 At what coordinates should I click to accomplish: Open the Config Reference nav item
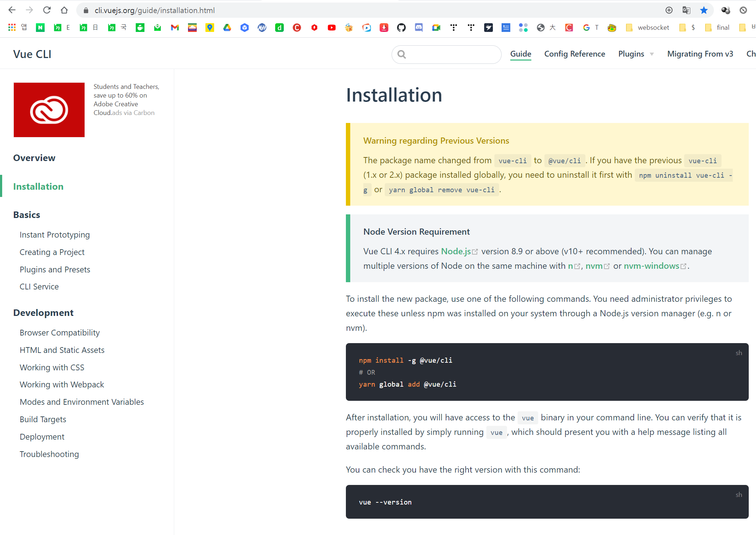575,54
